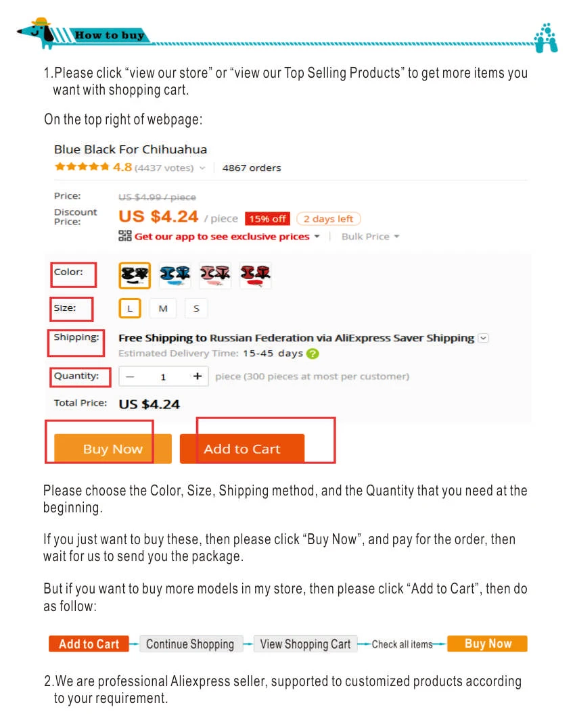Expand the shipping method dropdown arrow

click(484, 338)
